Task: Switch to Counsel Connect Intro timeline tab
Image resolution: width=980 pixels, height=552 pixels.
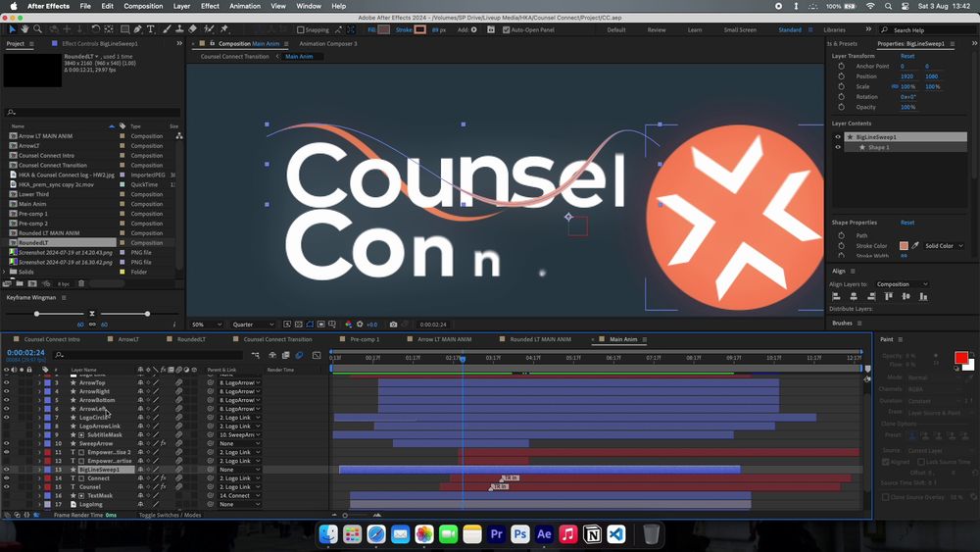Action: [52, 339]
